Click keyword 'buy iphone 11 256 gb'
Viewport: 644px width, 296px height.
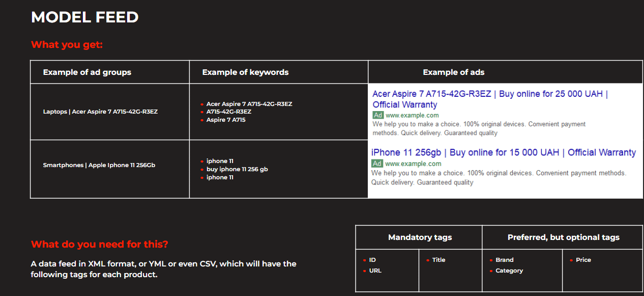(237, 169)
